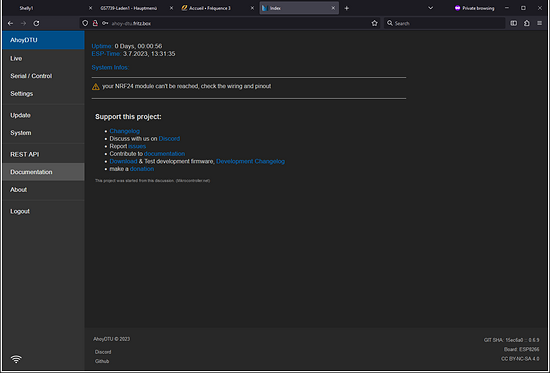Click the GIT SHA version text in footer
Screen dimensions: 550x373
point(511,340)
